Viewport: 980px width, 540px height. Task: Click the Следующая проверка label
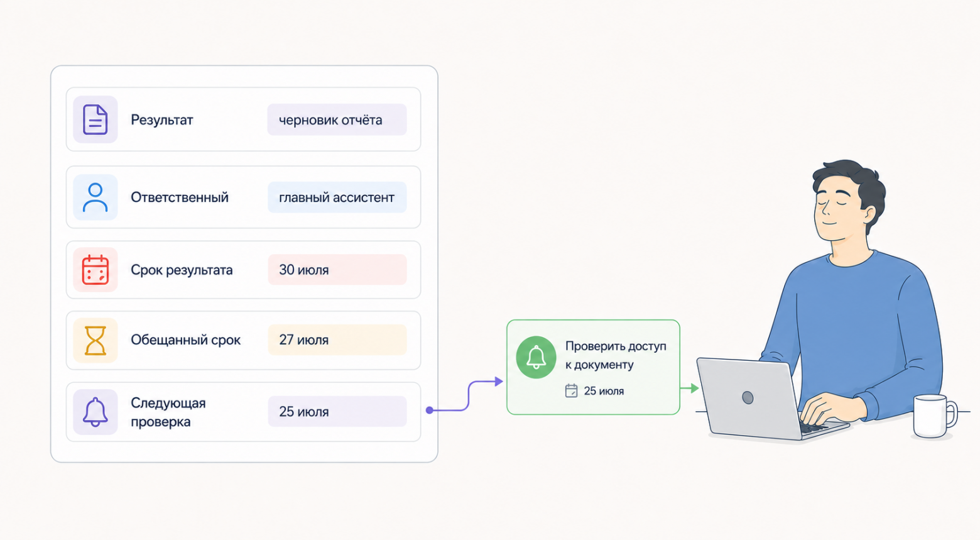point(168,412)
